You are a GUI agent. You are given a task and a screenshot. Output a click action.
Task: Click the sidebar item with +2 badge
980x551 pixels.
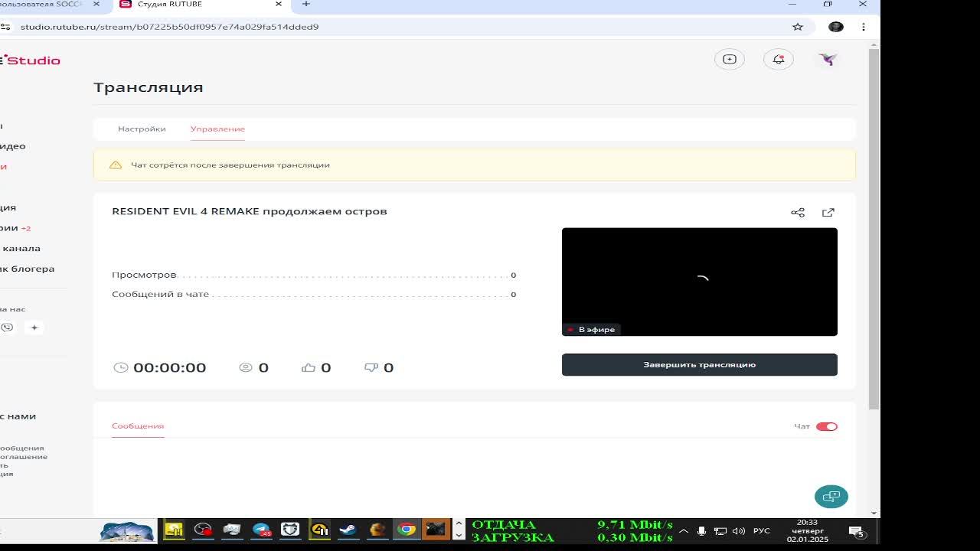pos(15,228)
